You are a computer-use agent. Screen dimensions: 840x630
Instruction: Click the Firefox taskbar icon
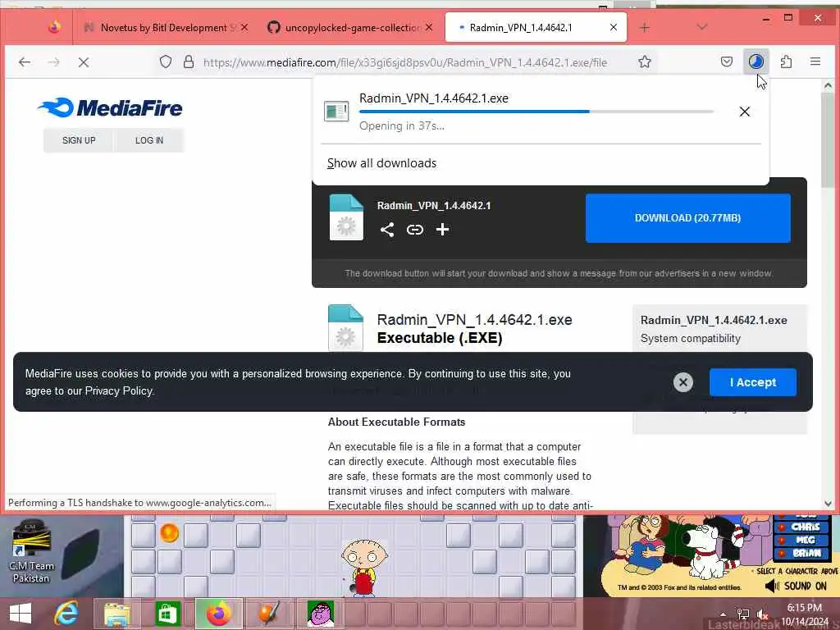[x=218, y=614]
